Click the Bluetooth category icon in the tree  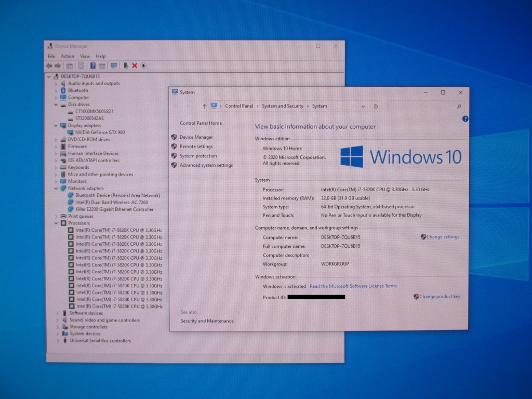[63, 90]
